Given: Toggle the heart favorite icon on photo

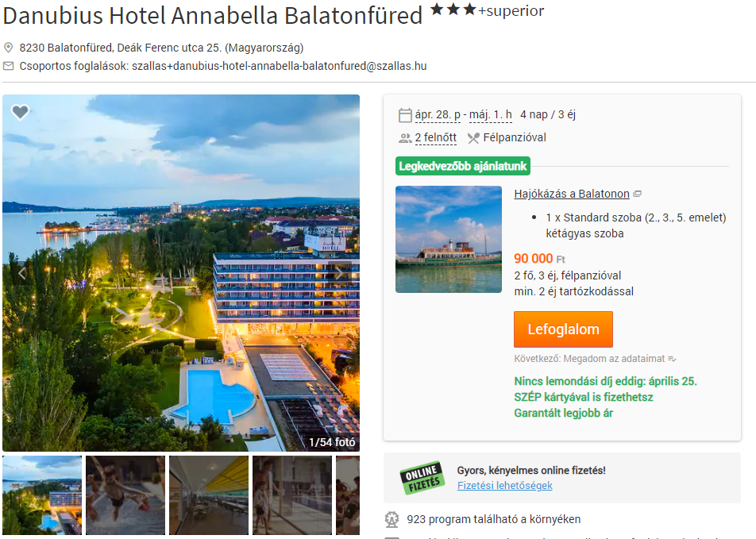Looking at the screenshot, I should 21,113.
